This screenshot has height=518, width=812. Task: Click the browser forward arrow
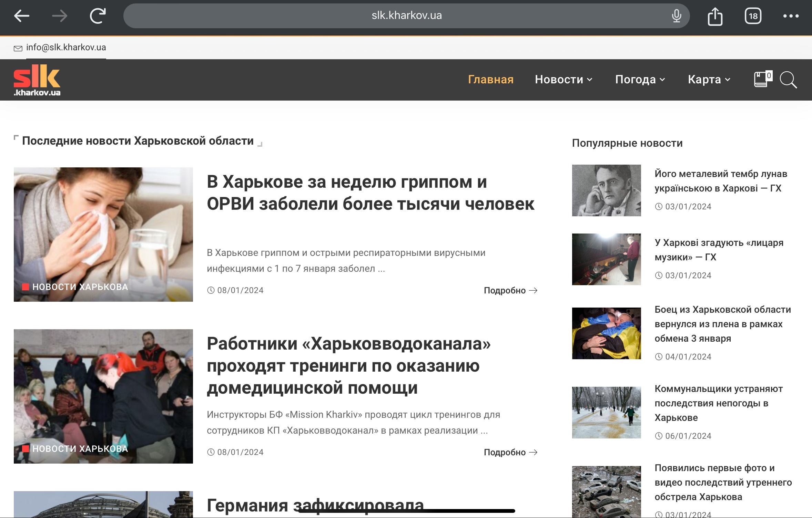[59, 16]
